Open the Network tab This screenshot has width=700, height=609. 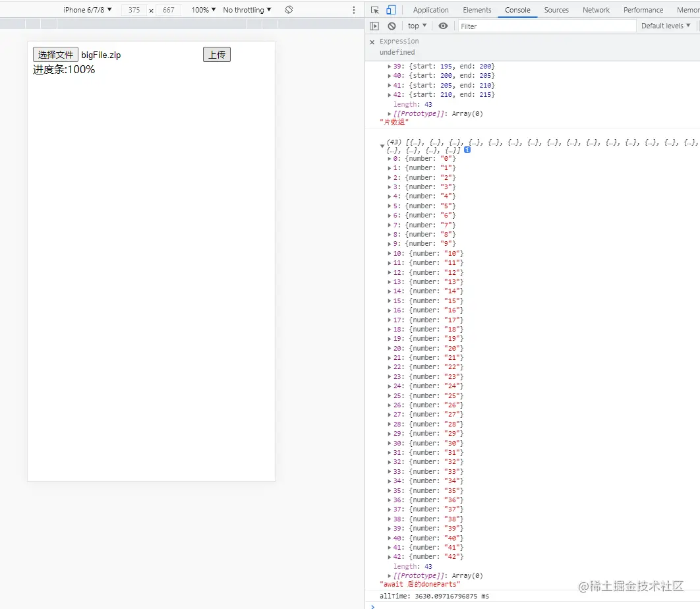(x=596, y=10)
